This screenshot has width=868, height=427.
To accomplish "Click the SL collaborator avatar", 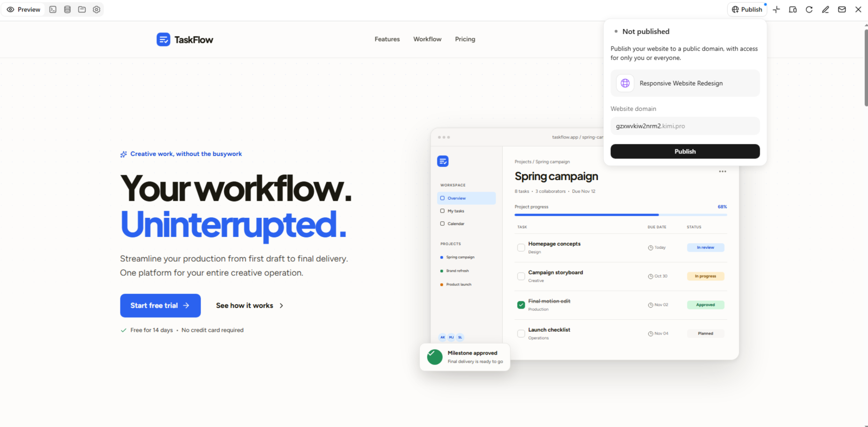I will point(460,337).
